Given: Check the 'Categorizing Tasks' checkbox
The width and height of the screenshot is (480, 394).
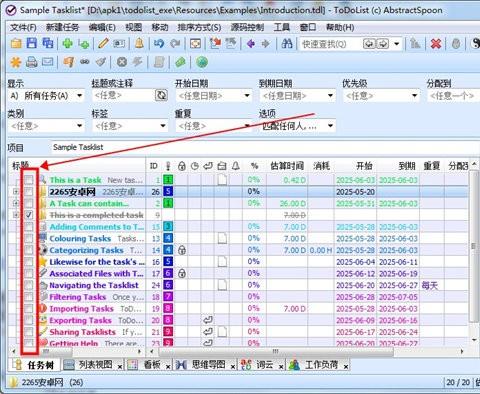Looking at the screenshot, I should coord(29,250).
